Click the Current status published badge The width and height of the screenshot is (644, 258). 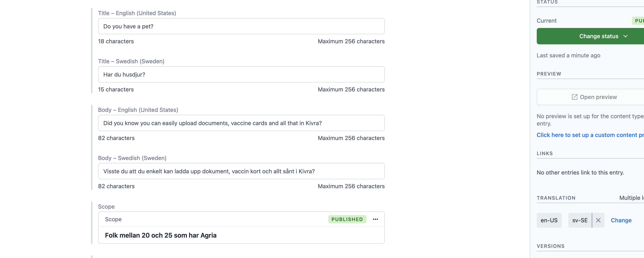click(x=639, y=21)
